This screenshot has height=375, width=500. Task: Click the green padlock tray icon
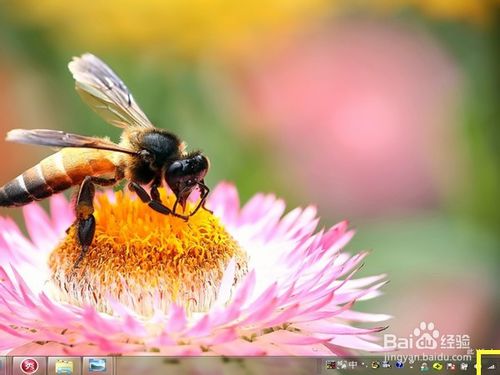tap(424, 367)
